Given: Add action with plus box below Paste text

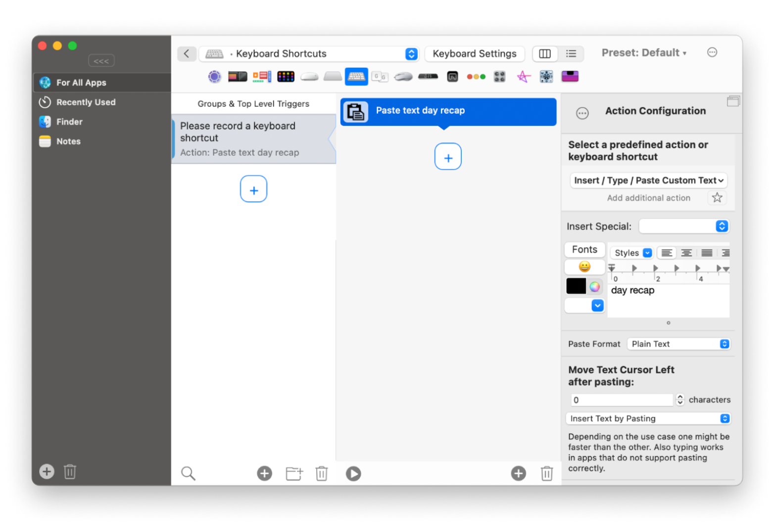Looking at the screenshot, I should [x=448, y=157].
